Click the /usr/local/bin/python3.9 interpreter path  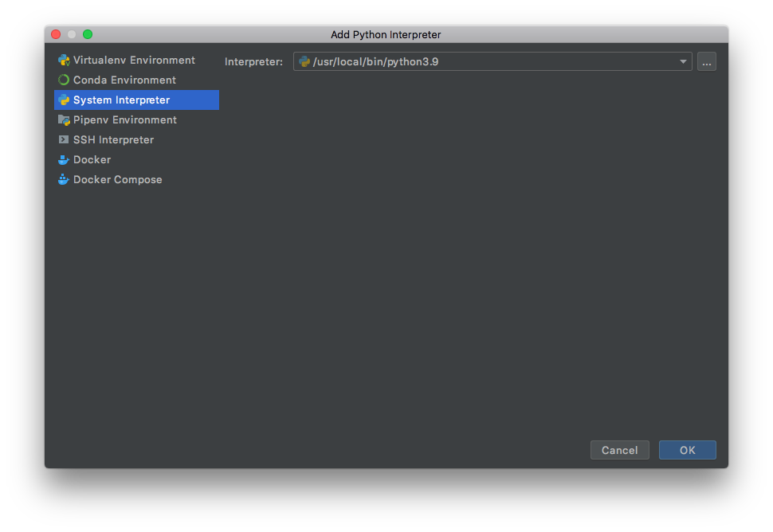pos(375,61)
